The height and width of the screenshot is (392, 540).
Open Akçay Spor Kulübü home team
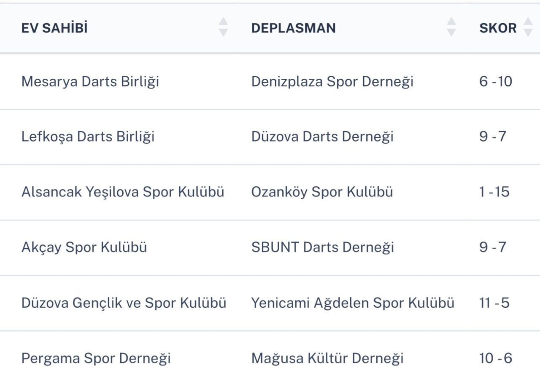tap(84, 247)
